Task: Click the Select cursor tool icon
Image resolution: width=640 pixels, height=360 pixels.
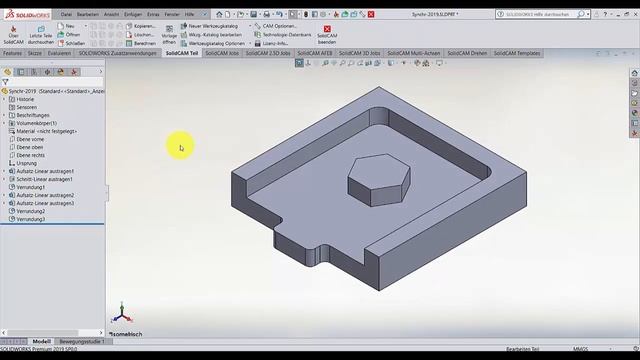Action: [x=293, y=14]
